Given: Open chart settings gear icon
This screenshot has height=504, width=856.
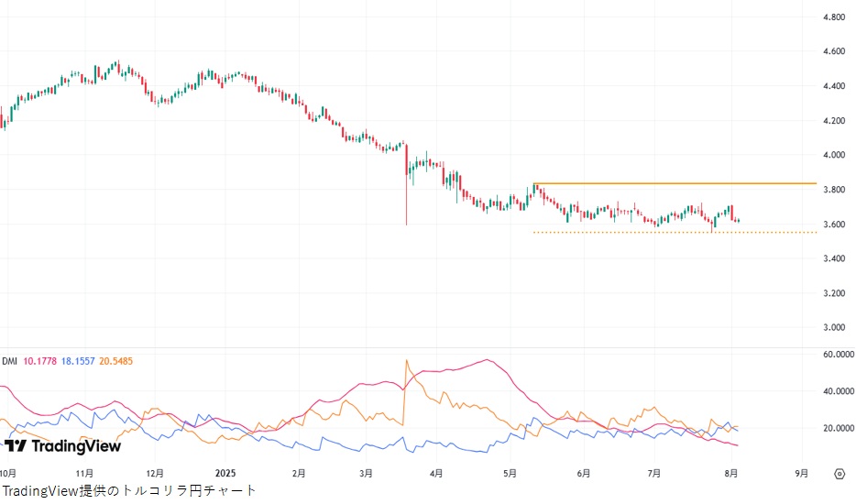Looking at the screenshot, I should [x=840, y=474].
